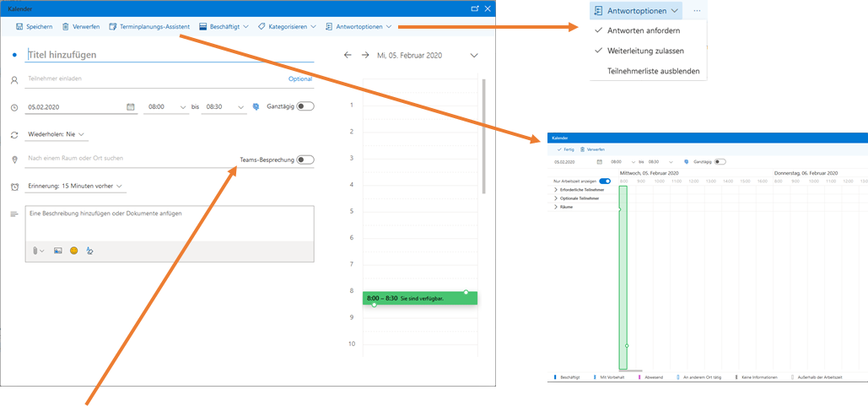Image resolution: width=868 pixels, height=406 pixels.
Task: Open the Kategorisieren dropdown
Action: (x=287, y=26)
